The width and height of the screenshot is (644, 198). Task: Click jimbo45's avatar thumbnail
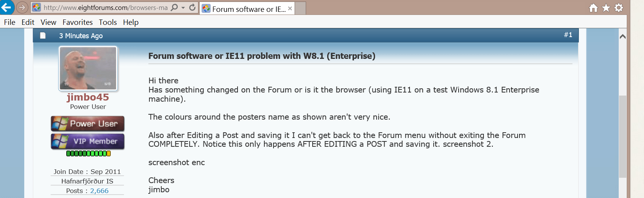click(x=88, y=68)
